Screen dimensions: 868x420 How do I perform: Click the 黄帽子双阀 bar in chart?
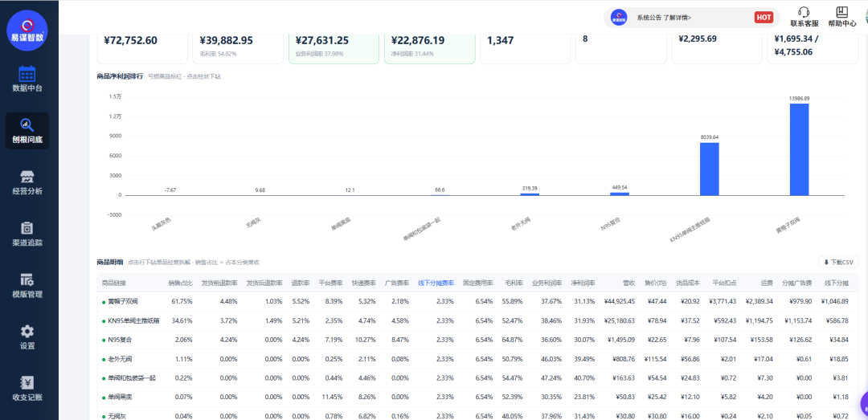tap(800, 149)
